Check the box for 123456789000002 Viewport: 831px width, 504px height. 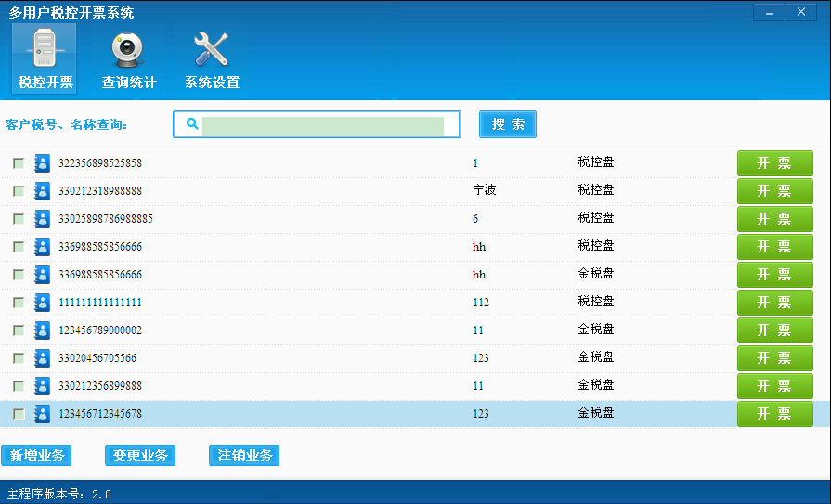click(19, 330)
